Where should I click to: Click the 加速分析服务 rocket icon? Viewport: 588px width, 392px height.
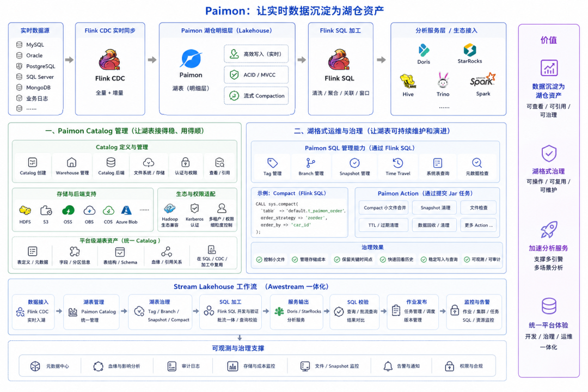(549, 230)
